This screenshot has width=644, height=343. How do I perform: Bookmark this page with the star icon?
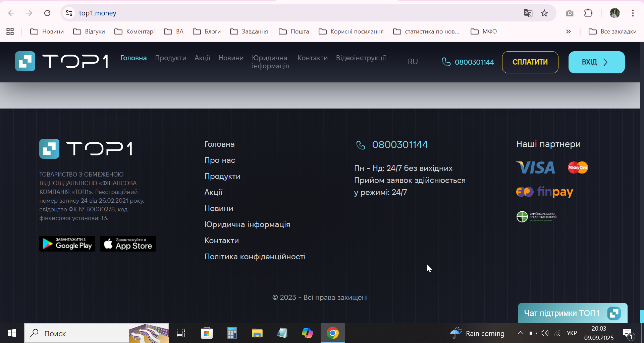pyautogui.click(x=544, y=13)
